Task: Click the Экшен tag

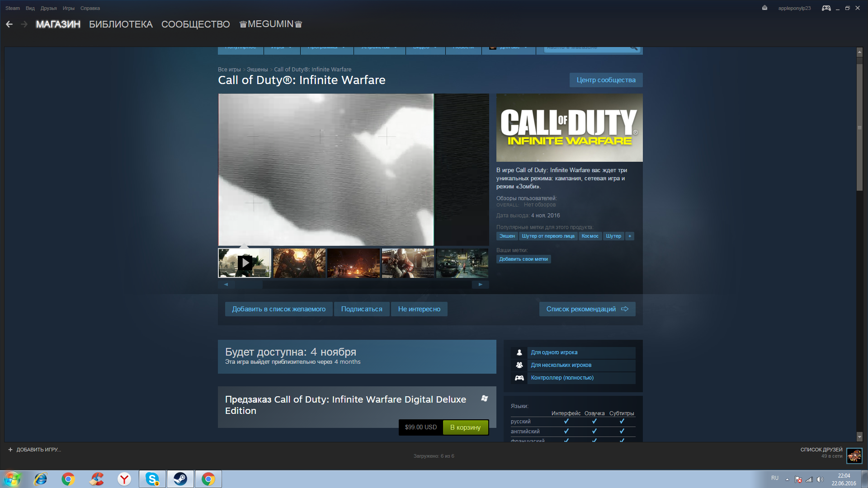Action: click(507, 236)
